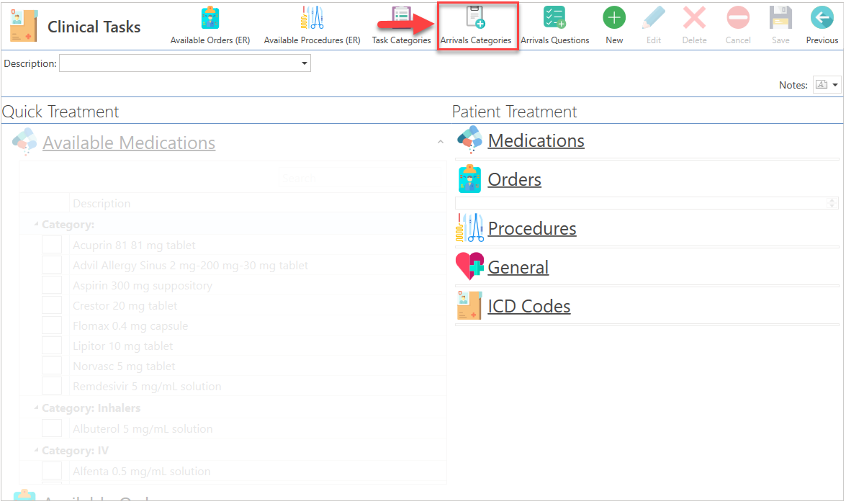Image resolution: width=846 pixels, height=504 pixels.
Task: Tick checkbox for Aspirin 300 mg suppository
Action: 52,285
